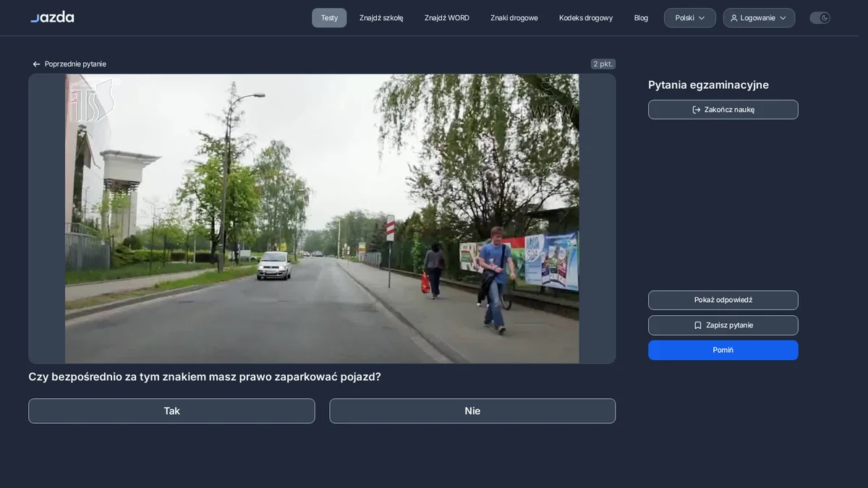Open Znaki drogowe in the navigation
The height and width of the screenshot is (488, 868).
[514, 18]
